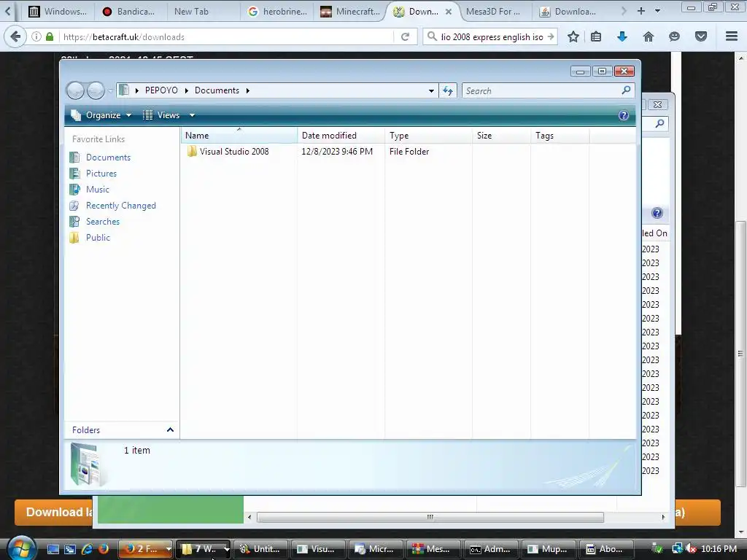
Task: Sort by Tags column header
Action: [x=560, y=136]
